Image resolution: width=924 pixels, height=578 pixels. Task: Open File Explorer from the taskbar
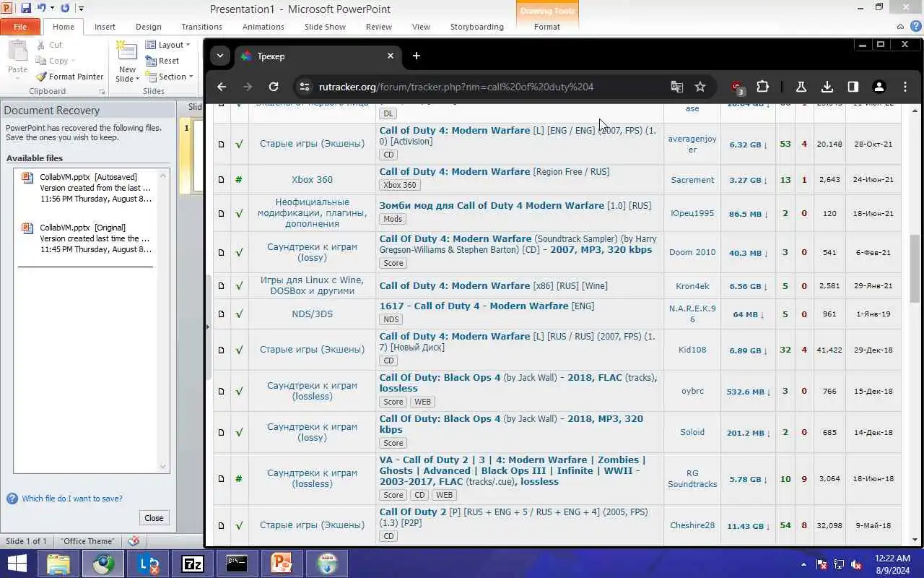tap(58, 564)
